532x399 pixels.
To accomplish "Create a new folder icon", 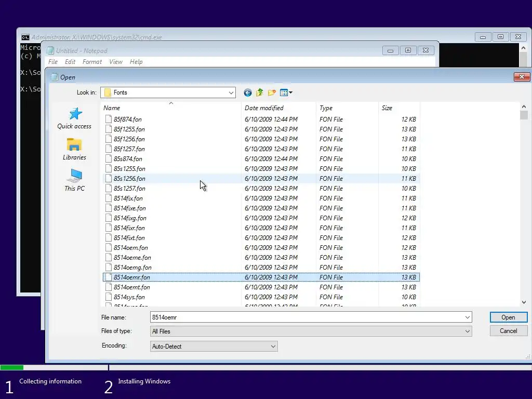I will [272, 92].
